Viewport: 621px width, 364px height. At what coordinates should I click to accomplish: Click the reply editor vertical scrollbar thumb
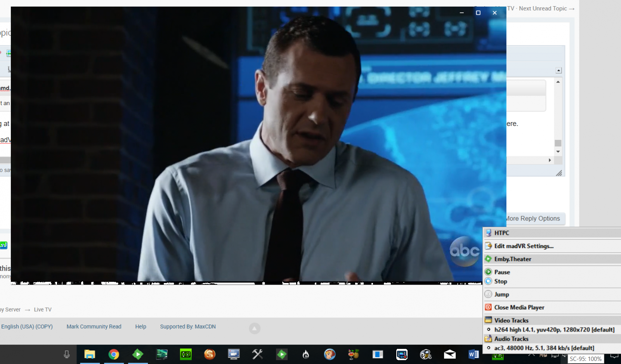pos(558,143)
